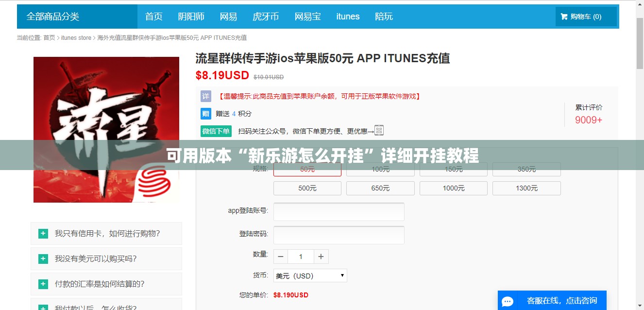The width and height of the screenshot is (644, 310).
Task: Follow the itunes store breadcrumb link
Action: pyautogui.click(x=76, y=38)
